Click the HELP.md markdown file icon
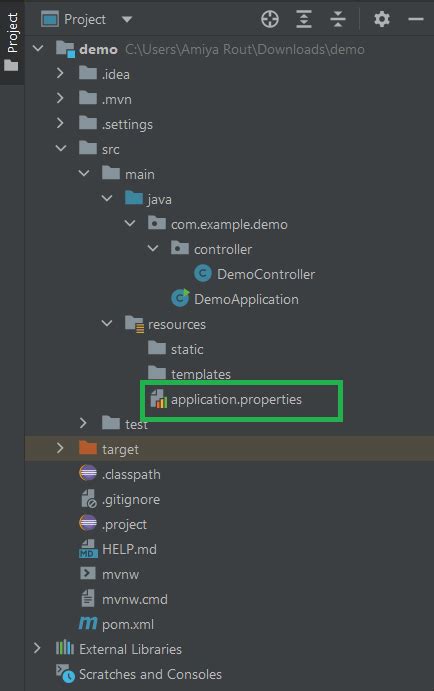This screenshot has height=691, width=434. 88,549
